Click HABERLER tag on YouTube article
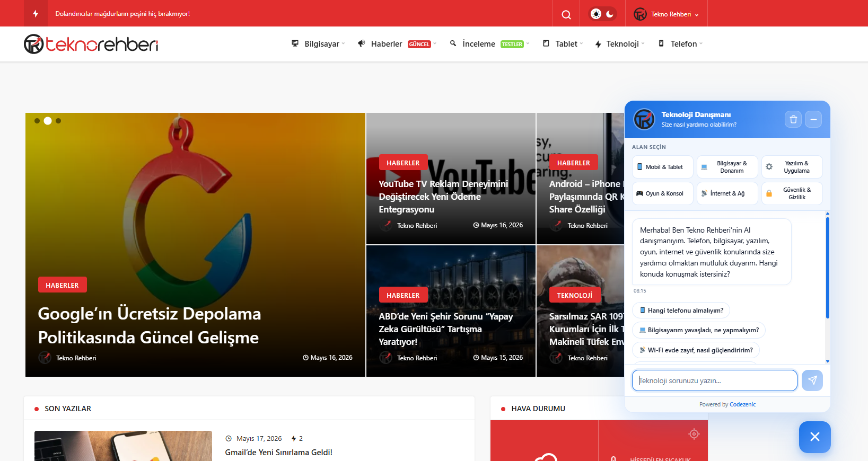This screenshot has width=868, height=461. coord(403,163)
